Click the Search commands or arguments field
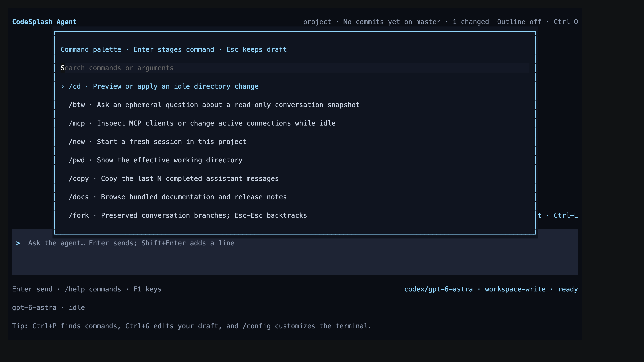The image size is (644, 362). (x=295, y=68)
